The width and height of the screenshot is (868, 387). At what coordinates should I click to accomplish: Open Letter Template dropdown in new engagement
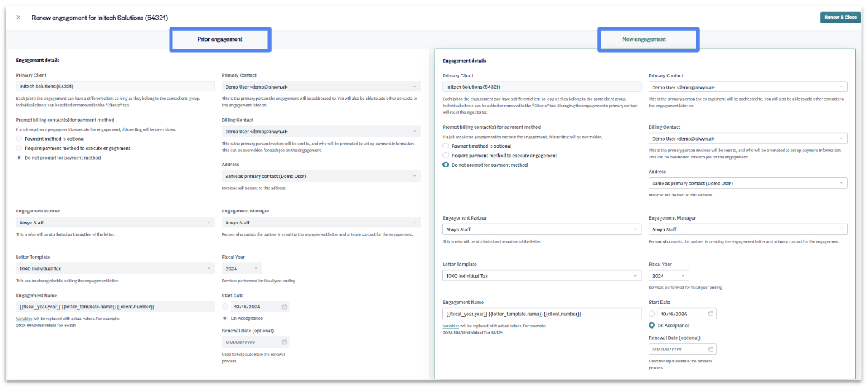(x=542, y=276)
